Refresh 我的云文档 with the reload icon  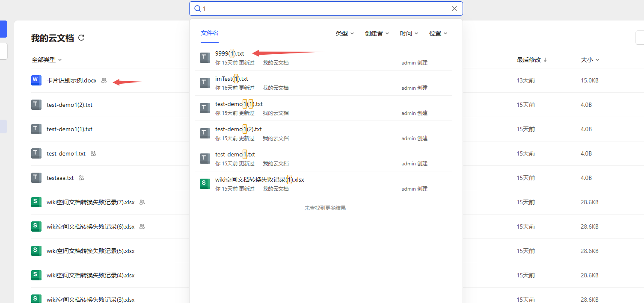(x=81, y=38)
